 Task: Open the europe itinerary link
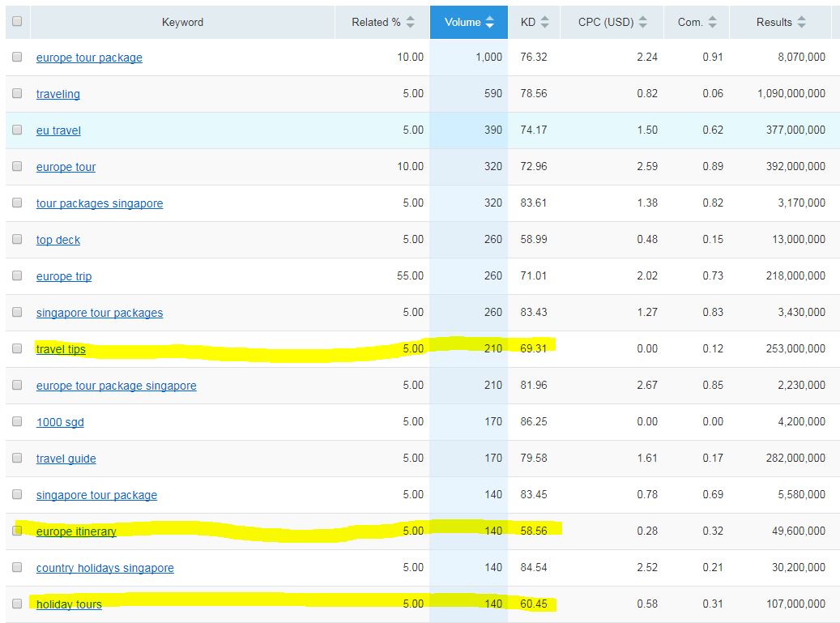click(76, 531)
